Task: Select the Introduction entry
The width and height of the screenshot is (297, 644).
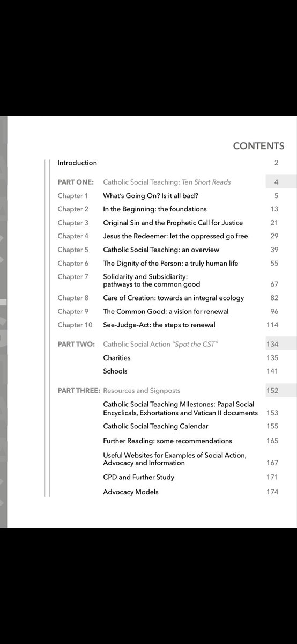Action: point(77,163)
